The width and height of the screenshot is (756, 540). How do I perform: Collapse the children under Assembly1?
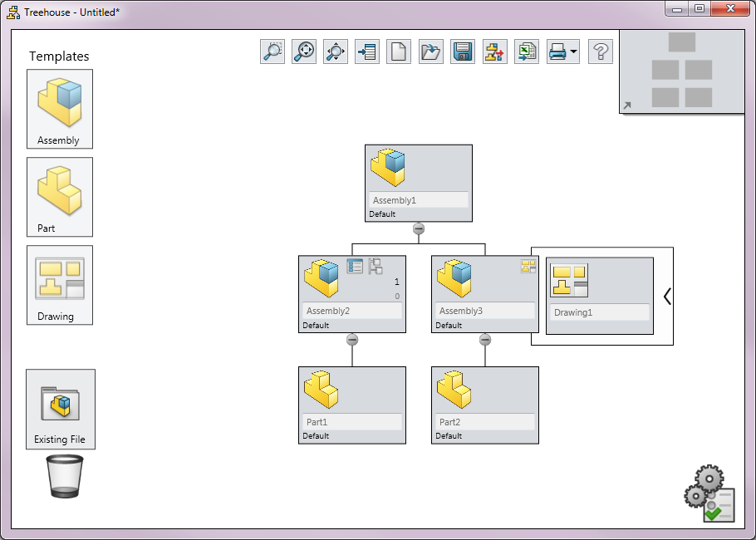click(x=419, y=228)
